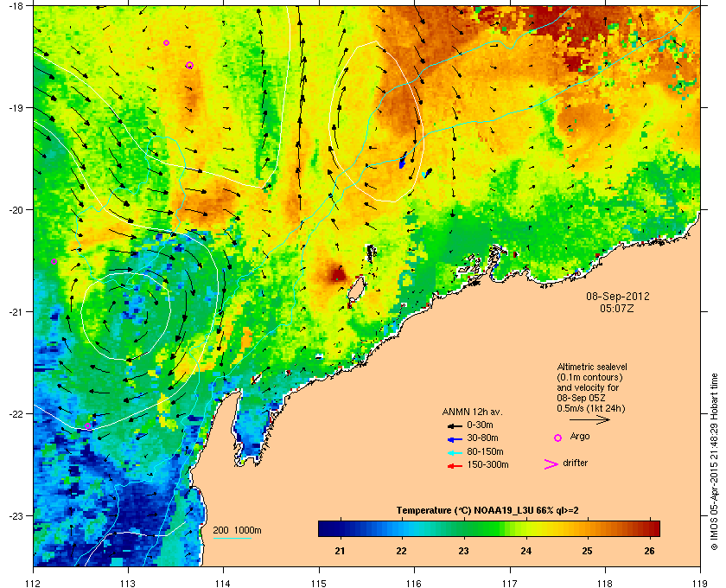Click the date label 08-Sep-2012

click(618, 297)
